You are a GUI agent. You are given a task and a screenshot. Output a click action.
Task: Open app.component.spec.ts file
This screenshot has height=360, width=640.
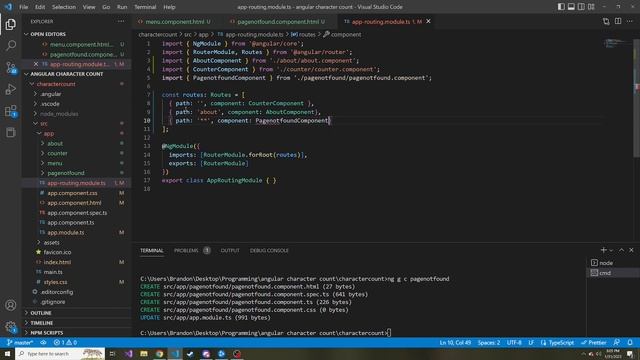pos(77,213)
